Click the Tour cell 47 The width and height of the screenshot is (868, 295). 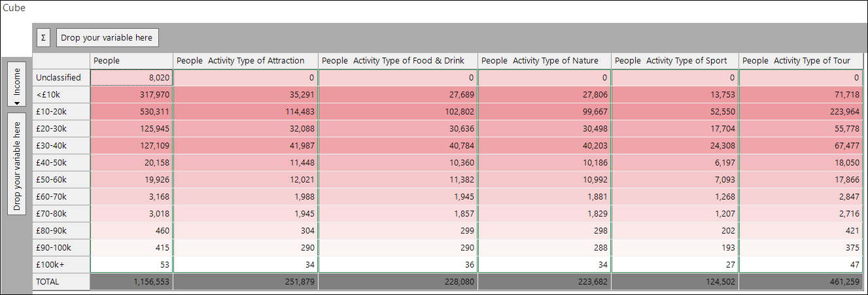pyautogui.click(x=801, y=264)
